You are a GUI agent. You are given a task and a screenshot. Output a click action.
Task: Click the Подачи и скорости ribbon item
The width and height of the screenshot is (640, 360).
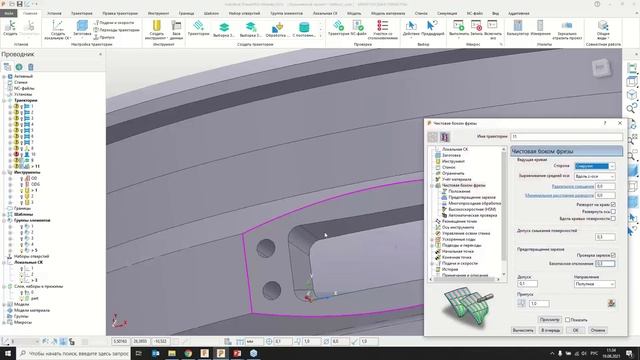coord(114,23)
